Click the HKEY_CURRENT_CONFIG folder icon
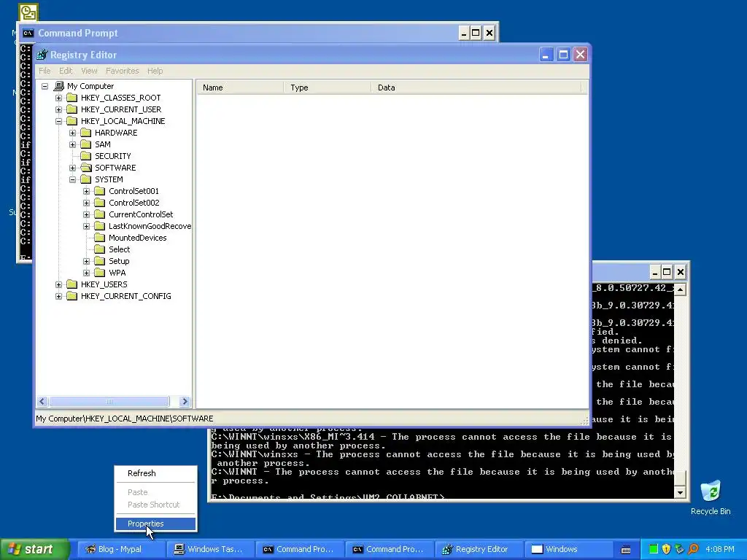 72,296
